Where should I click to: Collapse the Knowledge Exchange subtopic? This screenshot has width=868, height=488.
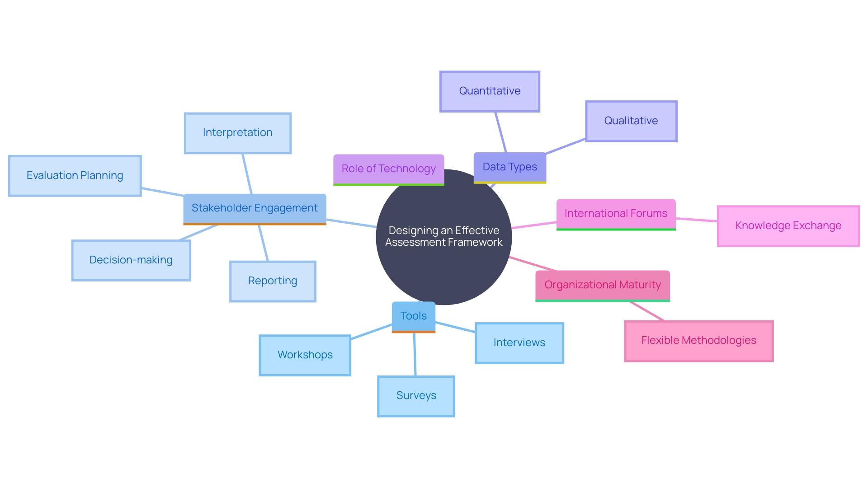pos(774,225)
